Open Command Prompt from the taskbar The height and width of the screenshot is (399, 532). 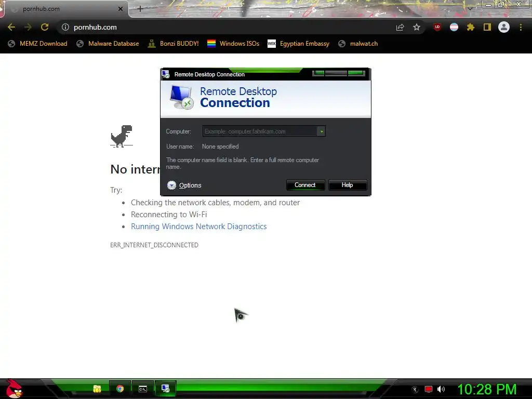point(143,389)
